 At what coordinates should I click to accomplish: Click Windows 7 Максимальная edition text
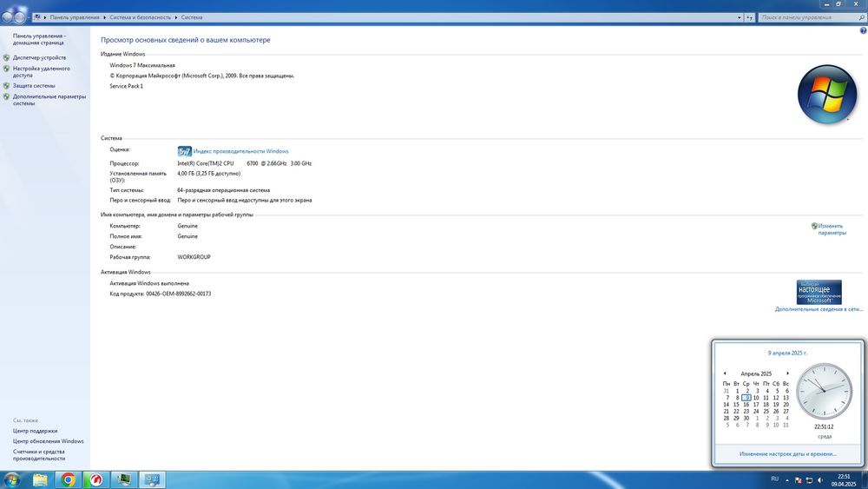point(142,65)
